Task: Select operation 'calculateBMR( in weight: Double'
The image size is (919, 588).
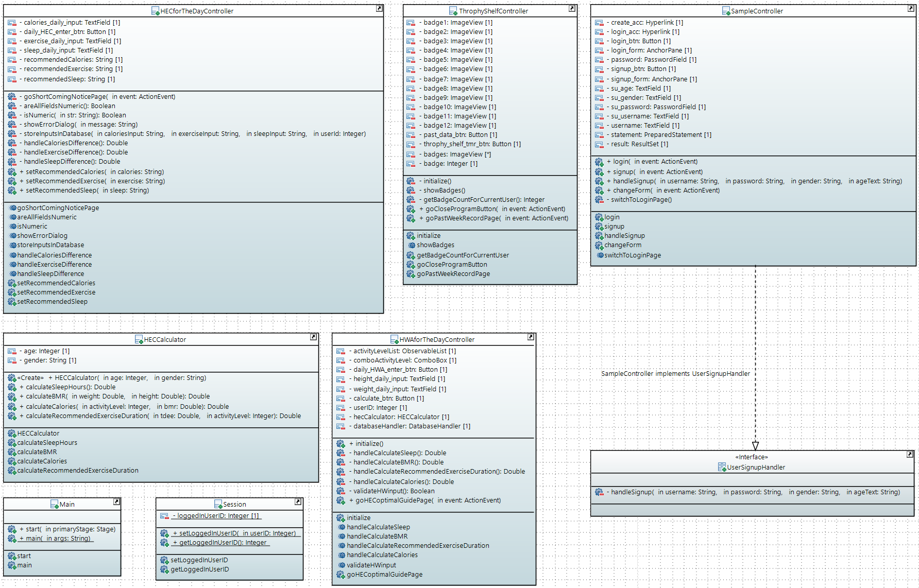Action: (x=114, y=396)
